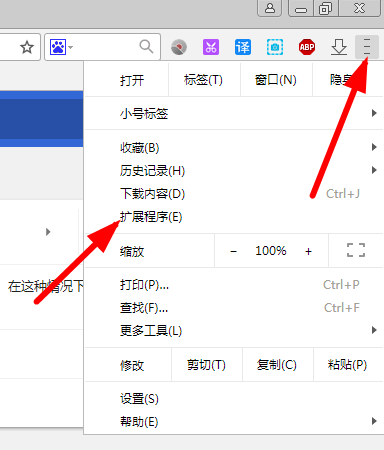Click the gray round extension icon
This screenshot has width=384, height=450.
coord(179,47)
